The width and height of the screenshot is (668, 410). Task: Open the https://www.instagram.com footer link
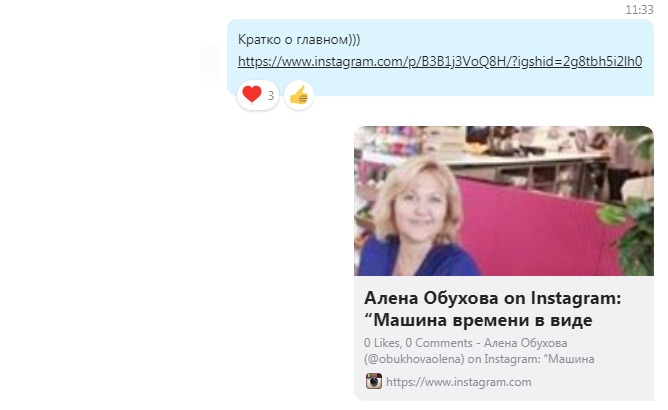click(x=458, y=382)
